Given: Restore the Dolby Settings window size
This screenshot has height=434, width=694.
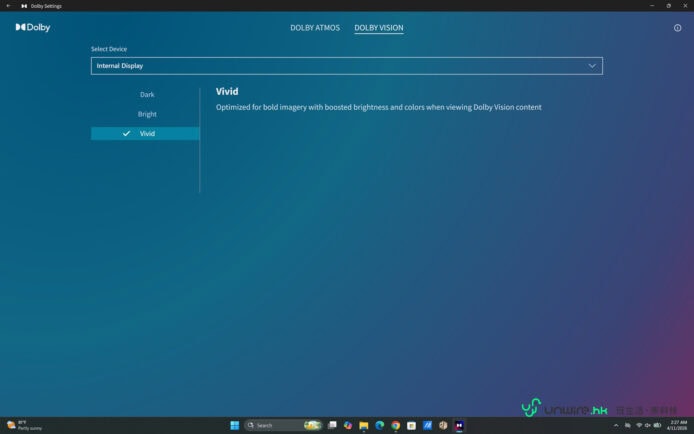Looking at the screenshot, I should 668,6.
